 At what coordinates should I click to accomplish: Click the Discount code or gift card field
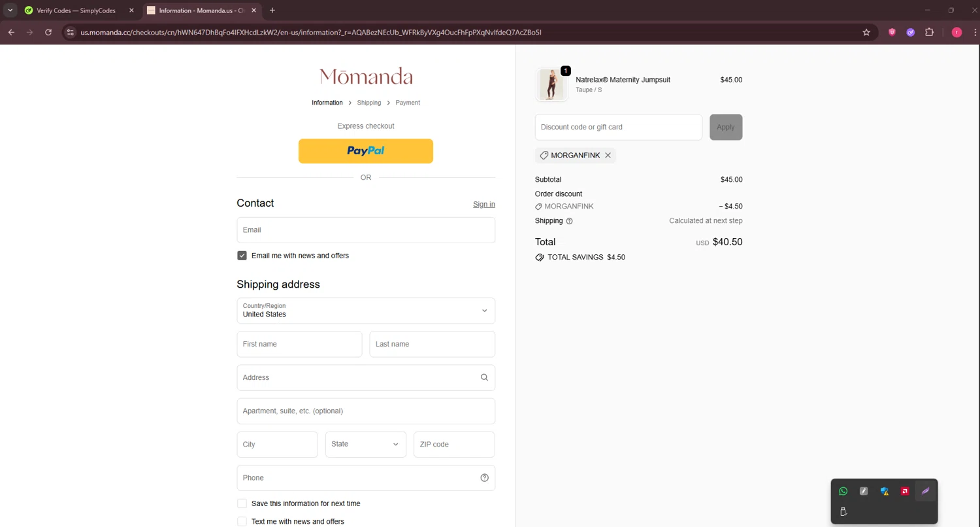619,127
